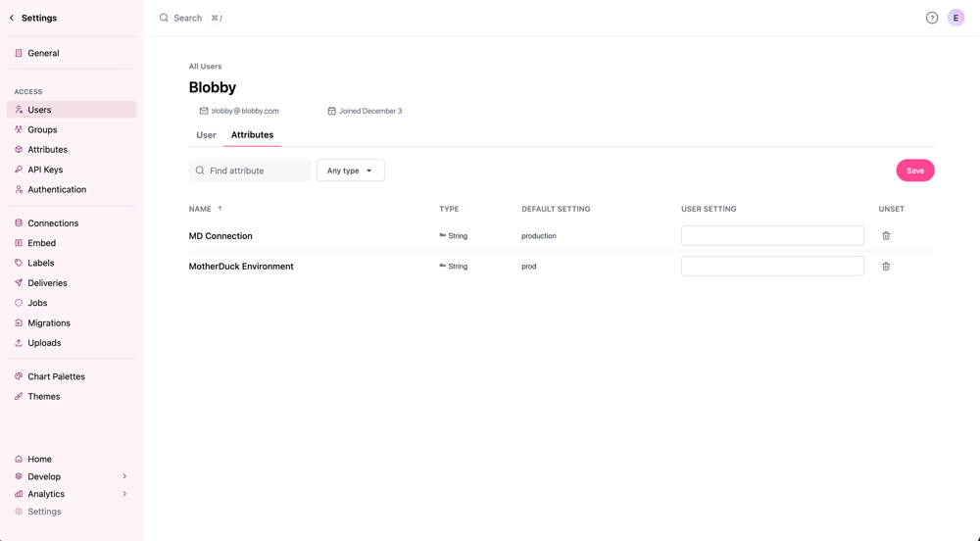
Task: Click the Connections database icon
Action: 19,223
